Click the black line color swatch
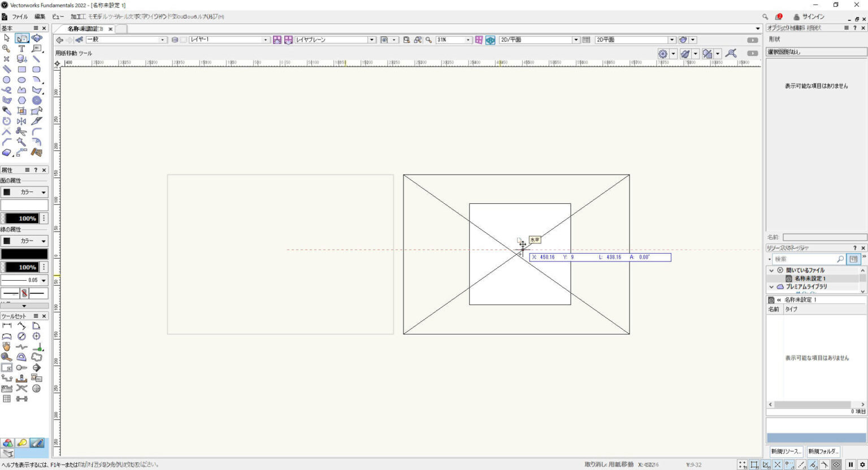This screenshot has height=470, width=868. click(x=24, y=254)
